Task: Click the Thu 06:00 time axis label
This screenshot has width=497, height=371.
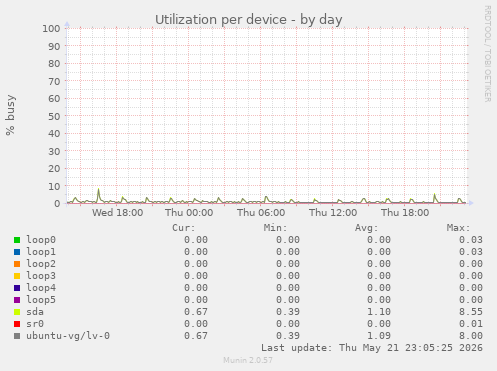Action: [x=261, y=212]
